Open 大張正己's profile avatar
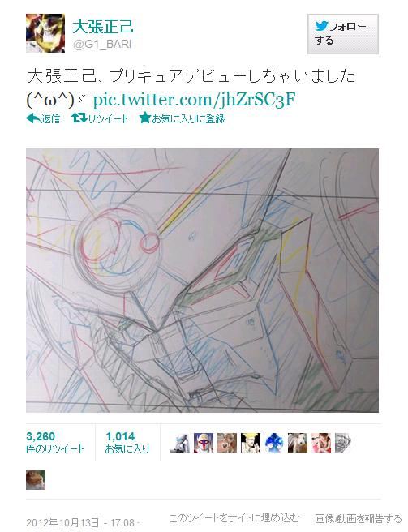The height and width of the screenshot is (532, 408). (x=45, y=33)
